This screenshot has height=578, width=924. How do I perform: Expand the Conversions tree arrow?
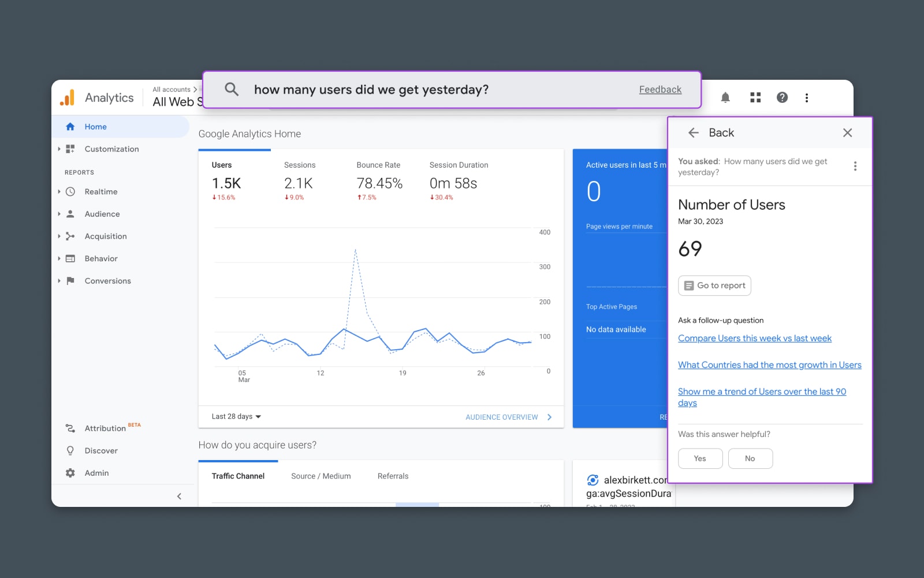59,281
